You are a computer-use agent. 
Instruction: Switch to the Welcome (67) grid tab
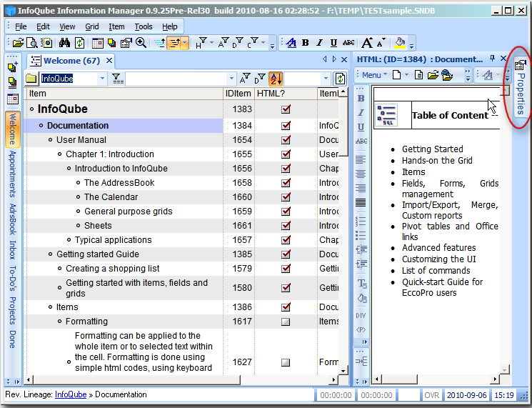click(71, 61)
